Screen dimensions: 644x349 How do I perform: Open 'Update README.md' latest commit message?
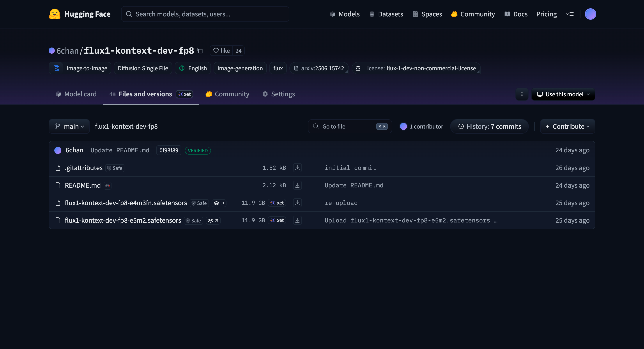click(x=120, y=150)
